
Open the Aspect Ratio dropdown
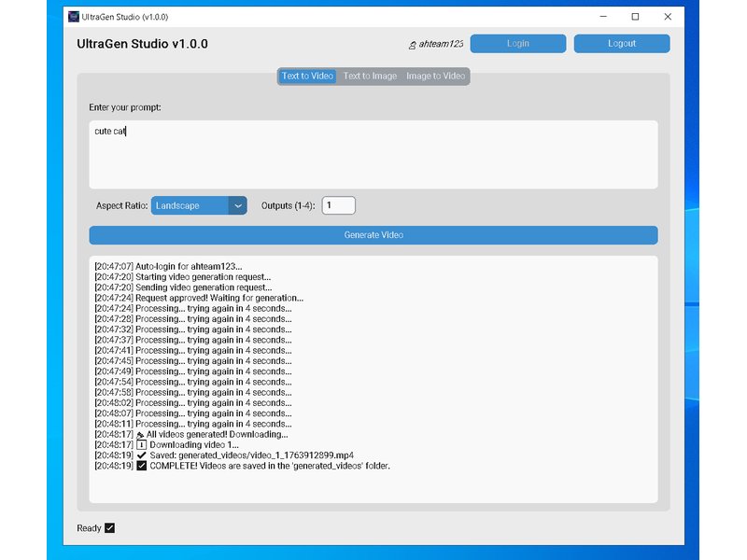(x=196, y=204)
